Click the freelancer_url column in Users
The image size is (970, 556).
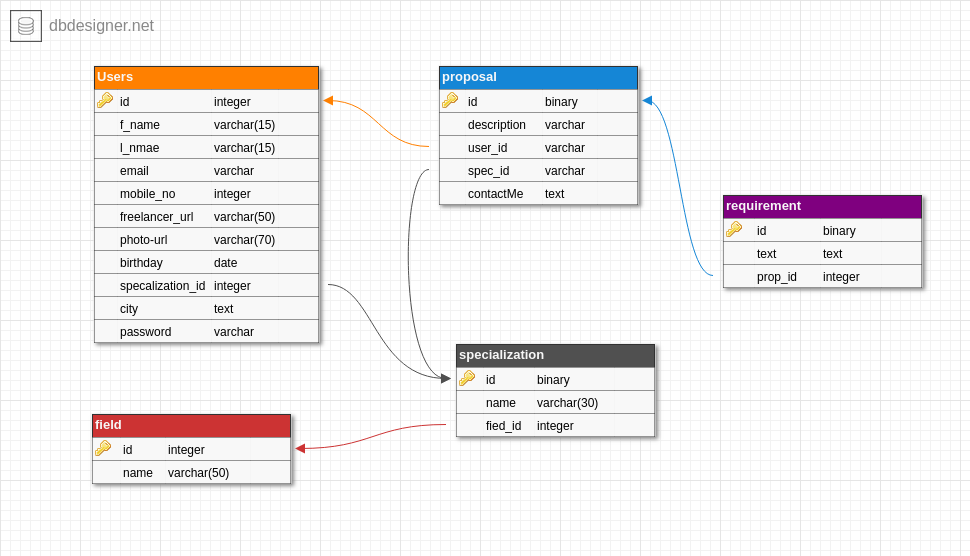207,216
